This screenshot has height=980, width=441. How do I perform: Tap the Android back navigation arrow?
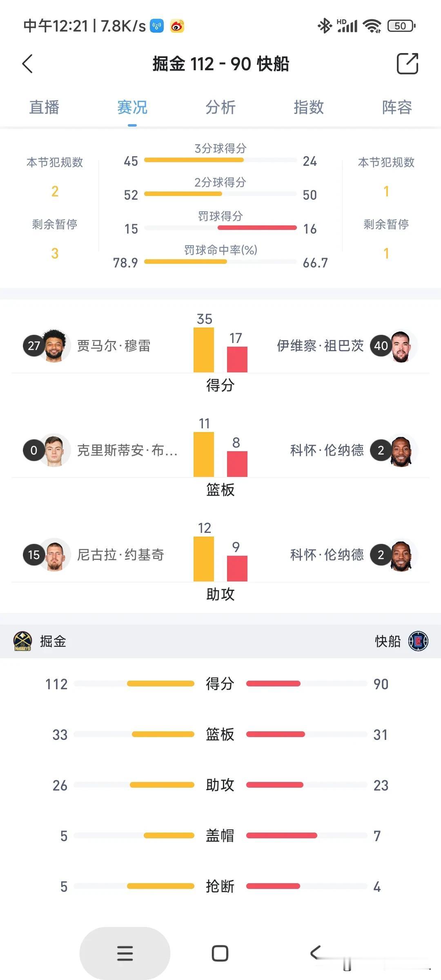315,953
